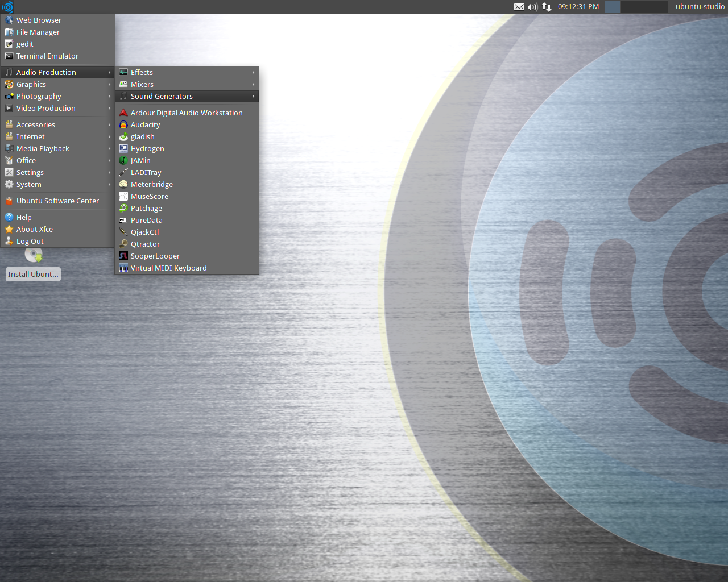Select Log Out from the menu
The image size is (728, 582).
tap(58, 241)
